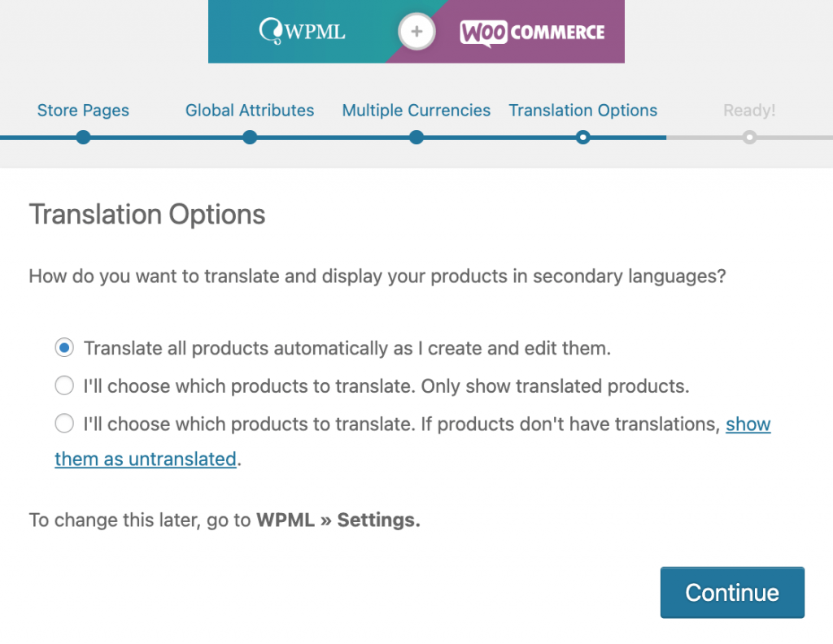Click the Global Attributes progress dot
Viewport: 833px width, 644px height.
(250, 137)
